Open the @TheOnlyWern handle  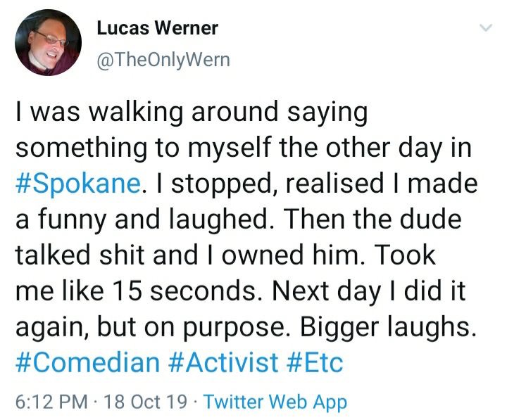(x=163, y=60)
